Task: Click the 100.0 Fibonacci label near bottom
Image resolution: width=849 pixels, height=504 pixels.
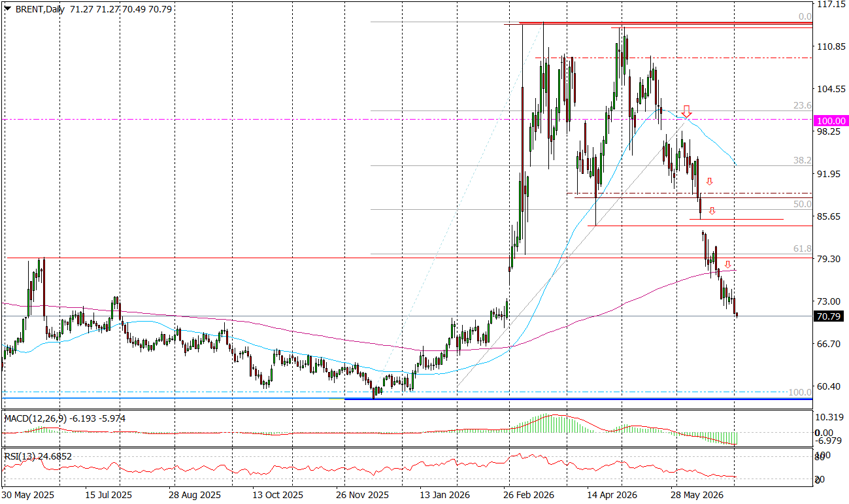Action: (x=799, y=392)
